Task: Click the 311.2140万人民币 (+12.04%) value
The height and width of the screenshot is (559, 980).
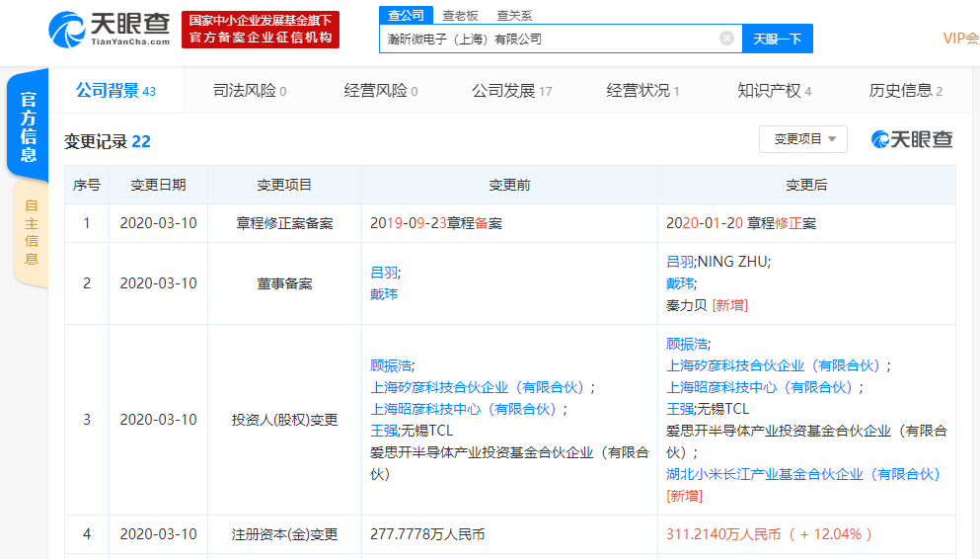Action: click(770, 534)
